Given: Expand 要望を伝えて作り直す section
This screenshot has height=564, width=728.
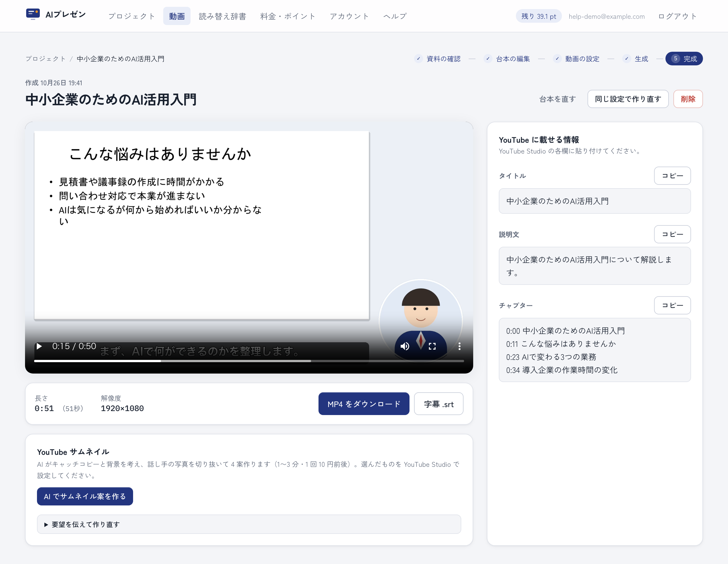Looking at the screenshot, I should point(249,524).
